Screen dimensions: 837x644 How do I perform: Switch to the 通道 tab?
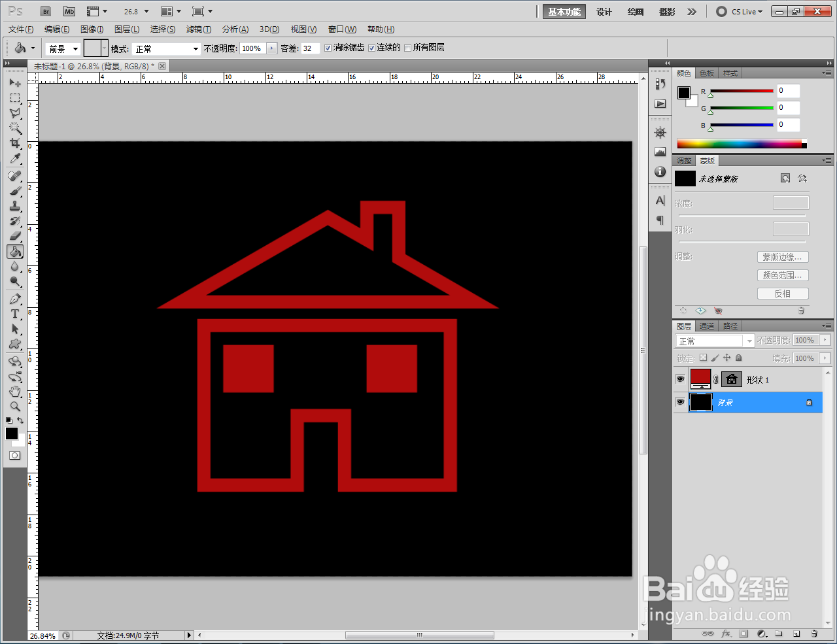tap(707, 326)
